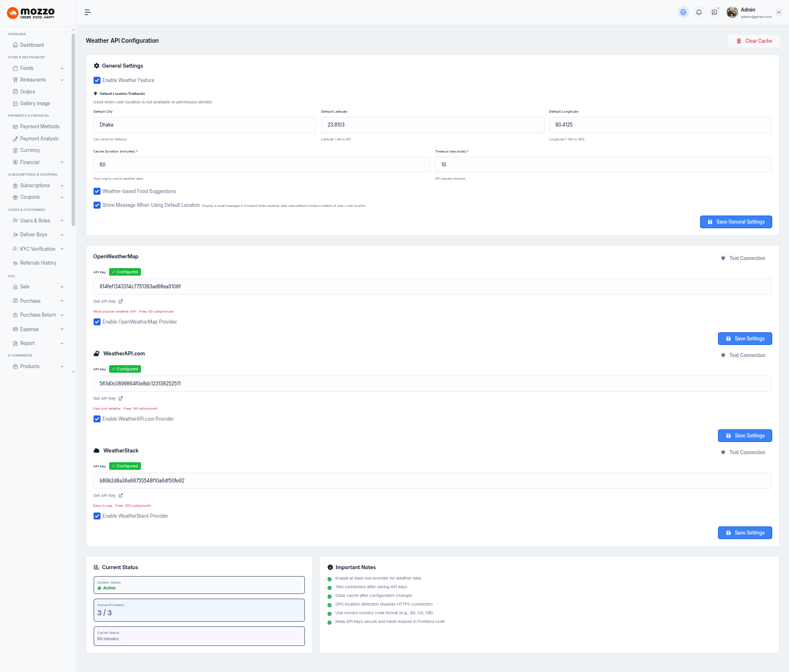The height and width of the screenshot is (672, 789).
Task: Go to Dashboard in sidebar
Action: pos(32,45)
